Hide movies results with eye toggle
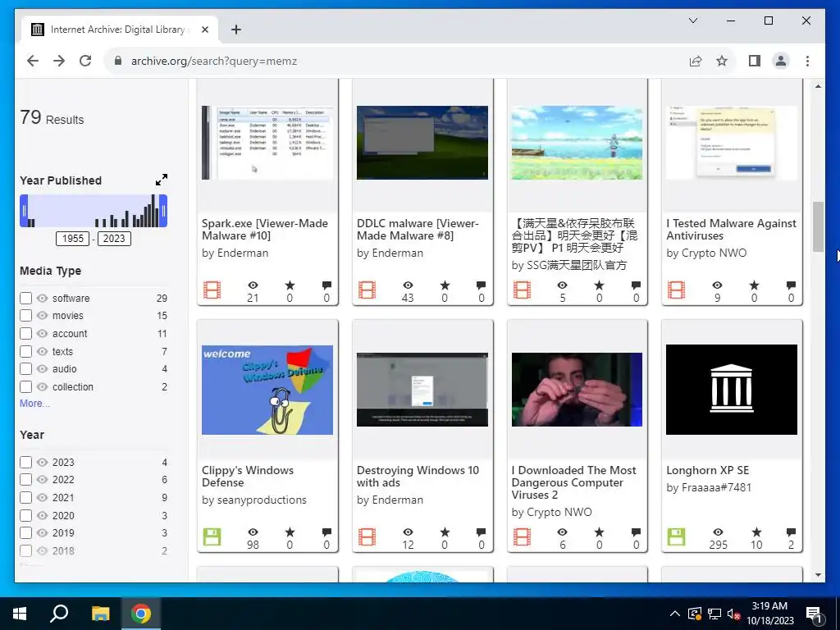This screenshot has width=840, height=630. (x=43, y=316)
